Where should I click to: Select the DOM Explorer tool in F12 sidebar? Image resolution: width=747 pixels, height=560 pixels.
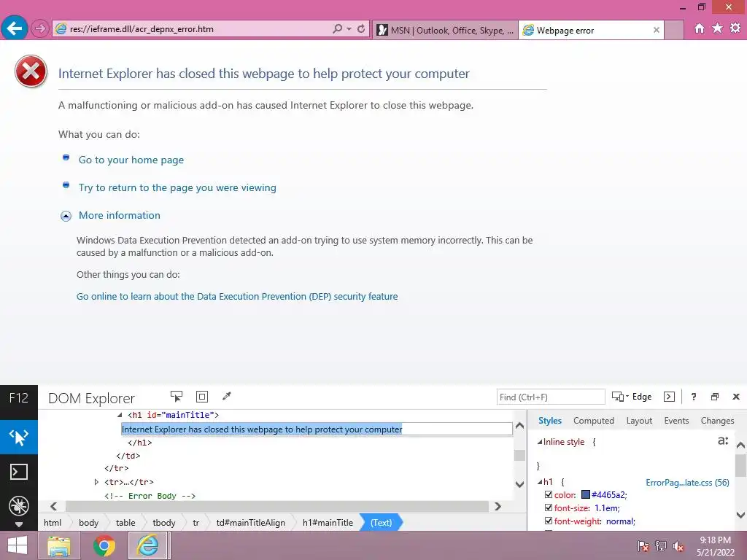coord(18,437)
